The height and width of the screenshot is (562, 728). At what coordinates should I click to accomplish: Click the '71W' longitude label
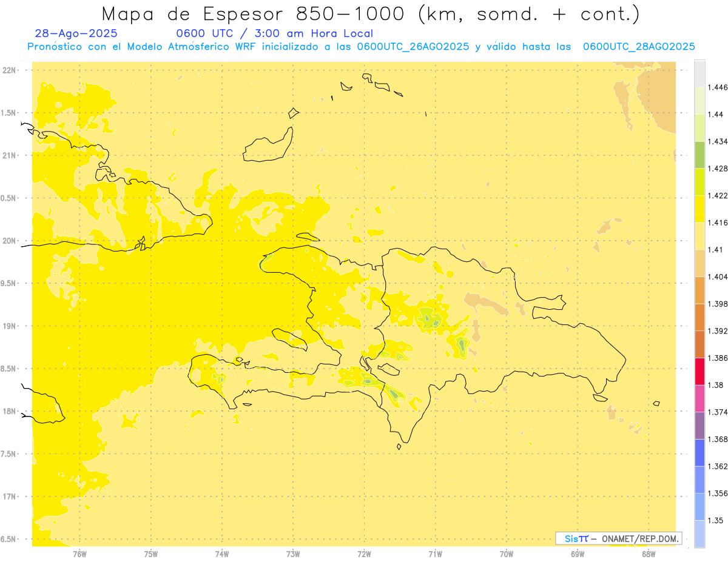[435, 554]
